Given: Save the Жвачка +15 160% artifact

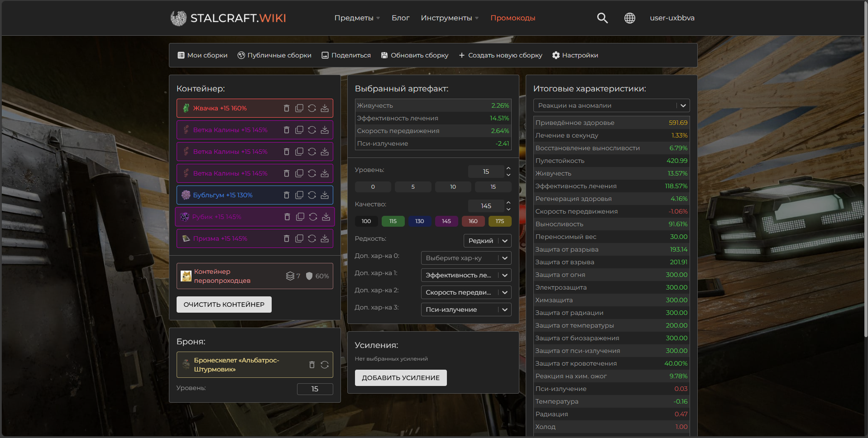Looking at the screenshot, I should 325,108.
